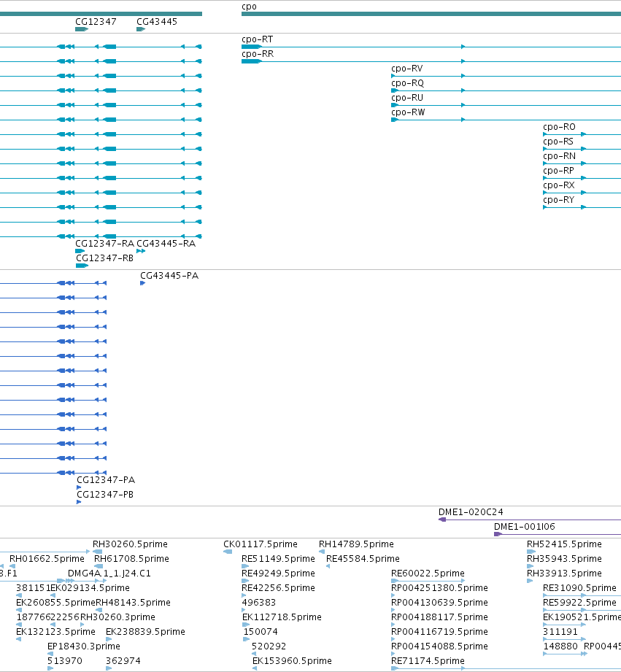Open transcript cpo-RS

coord(558,142)
